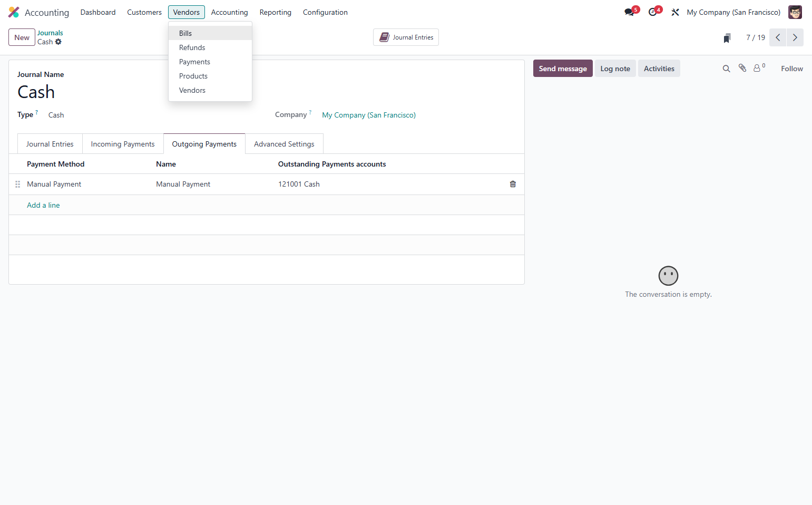Viewport: 812px width, 505px height.
Task: Open the activities clock icon
Action: coord(652,12)
